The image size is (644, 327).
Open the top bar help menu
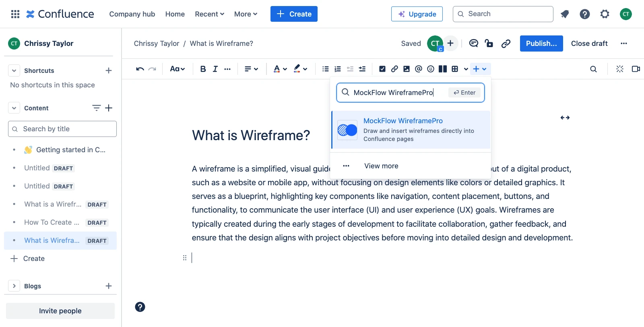pos(585,14)
